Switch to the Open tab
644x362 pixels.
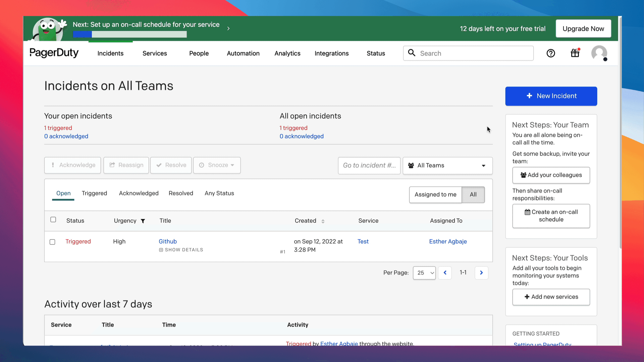[63, 193]
